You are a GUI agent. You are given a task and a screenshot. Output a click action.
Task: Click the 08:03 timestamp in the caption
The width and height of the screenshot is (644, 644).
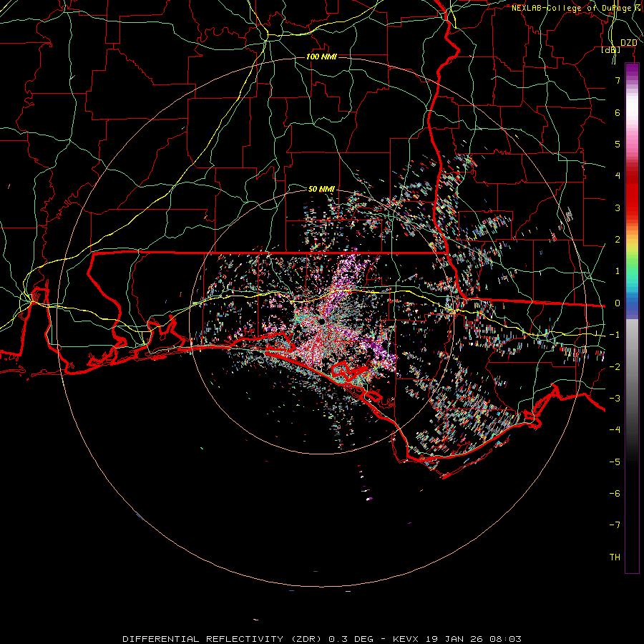(x=506, y=639)
